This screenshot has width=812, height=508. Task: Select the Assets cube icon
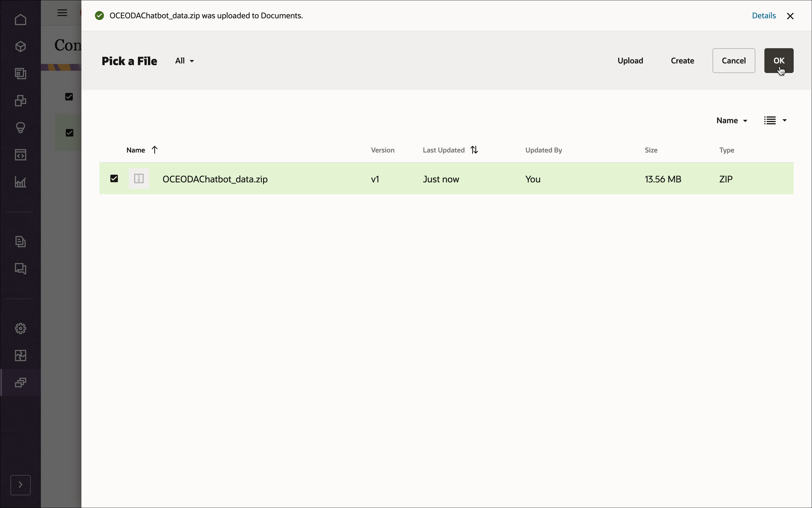click(x=21, y=46)
